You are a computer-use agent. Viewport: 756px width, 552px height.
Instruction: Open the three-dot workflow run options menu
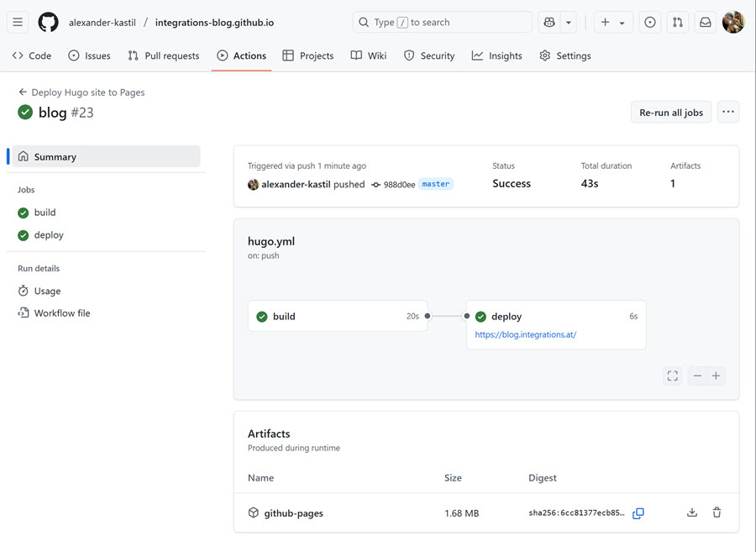(728, 113)
